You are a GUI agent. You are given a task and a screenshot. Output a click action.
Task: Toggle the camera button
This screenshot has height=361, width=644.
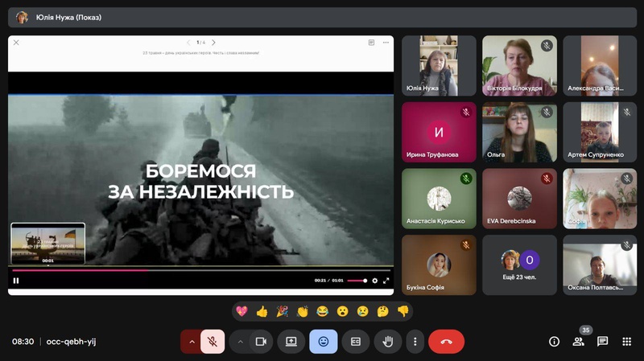pyautogui.click(x=261, y=342)
